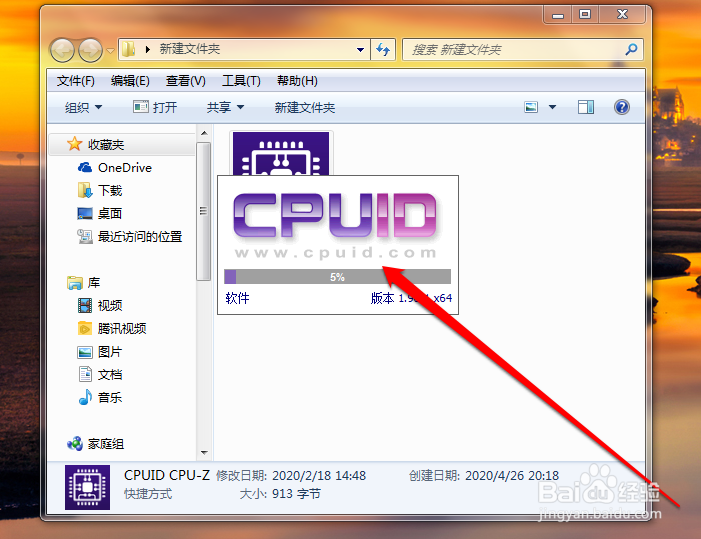Open the 组织 dropdown in toolbar

point(84,107)
